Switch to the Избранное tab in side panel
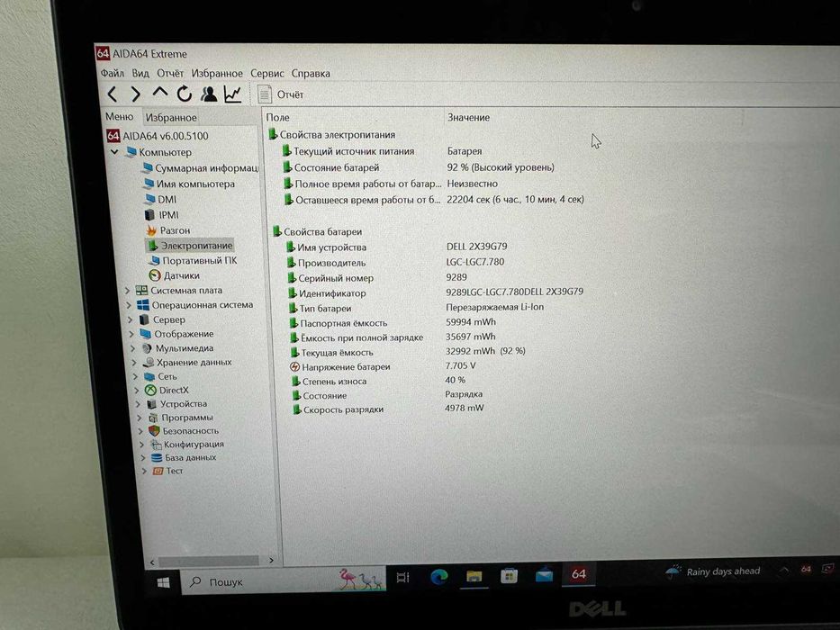Image resolution: width=840 pixels, height=630 pixels. (171, 117)
